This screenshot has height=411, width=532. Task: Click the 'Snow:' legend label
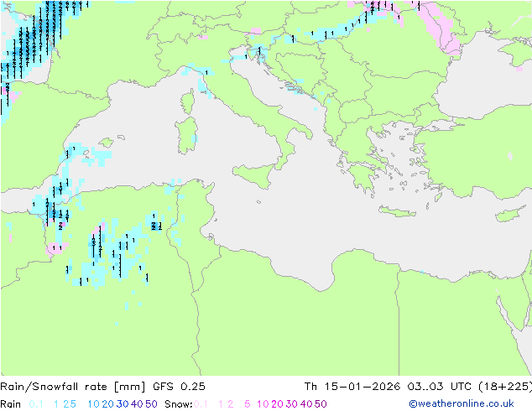point(179,404)
